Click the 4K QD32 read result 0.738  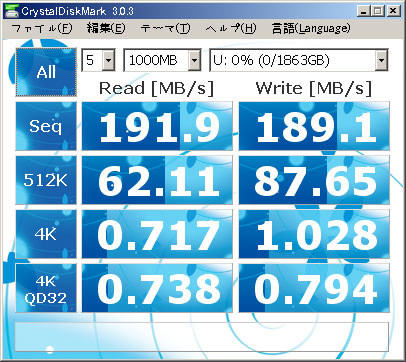[x=157, y=288]
